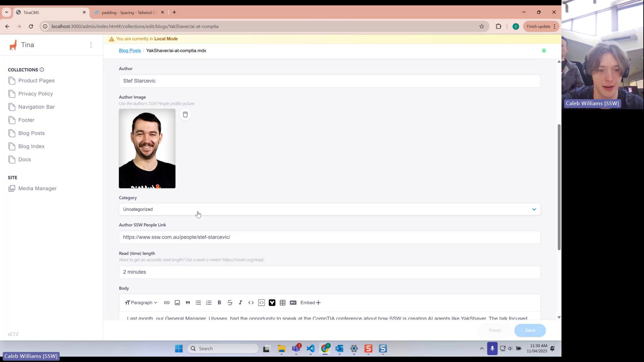Click the Blog Posts breadcrumb link
The width and height of the screenshot is (644, 362).
tap(130, 51)
